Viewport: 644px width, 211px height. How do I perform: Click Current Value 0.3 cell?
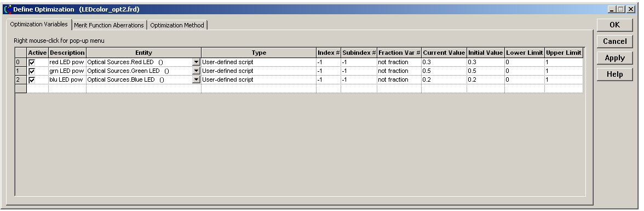444,62
